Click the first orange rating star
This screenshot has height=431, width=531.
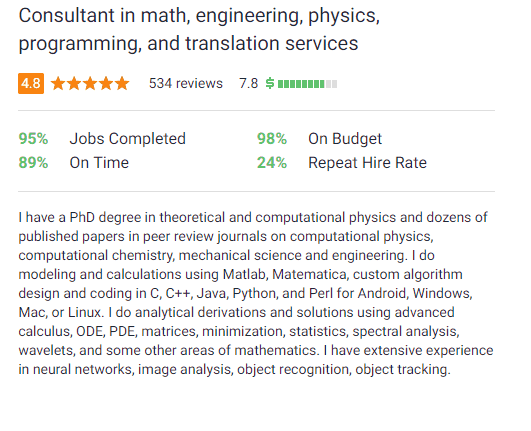click(x=58, y=83)
